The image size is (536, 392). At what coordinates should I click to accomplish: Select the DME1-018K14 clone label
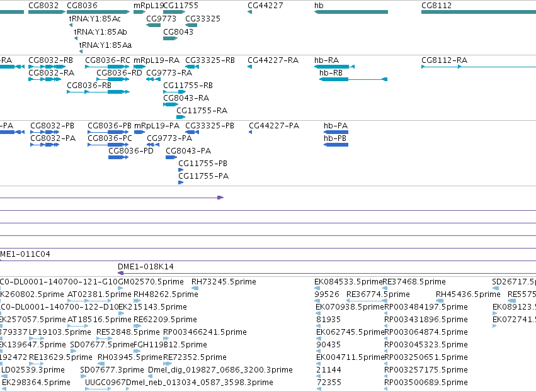pos(145,267)
